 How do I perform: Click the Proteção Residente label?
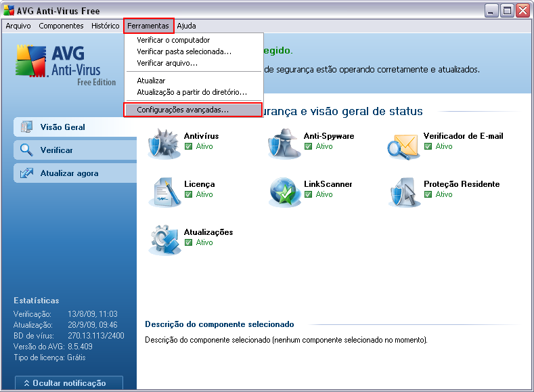pyautogui.click(x=462, y=184)
